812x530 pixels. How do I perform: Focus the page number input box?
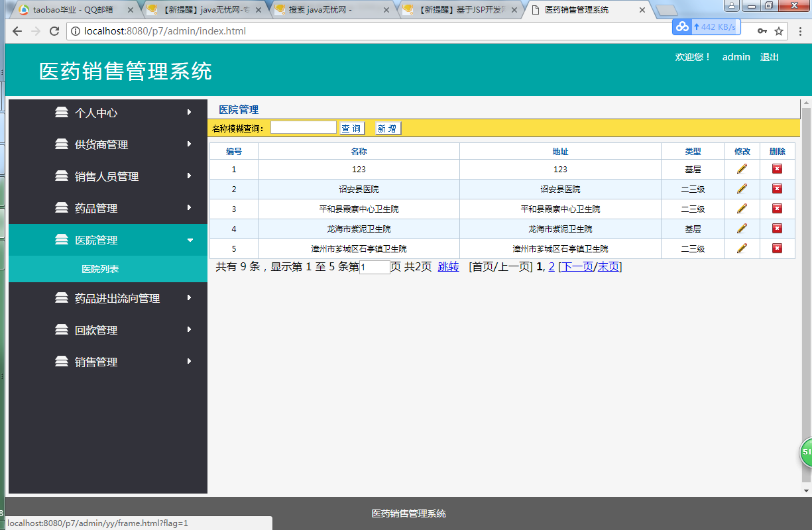pos(375,267)
